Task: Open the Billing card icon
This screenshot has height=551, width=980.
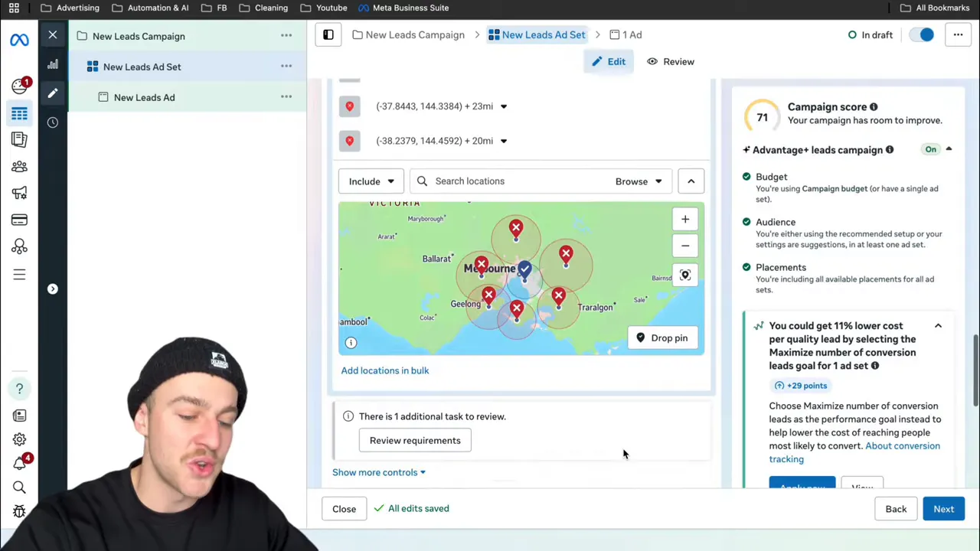Action: click(19, 220)
